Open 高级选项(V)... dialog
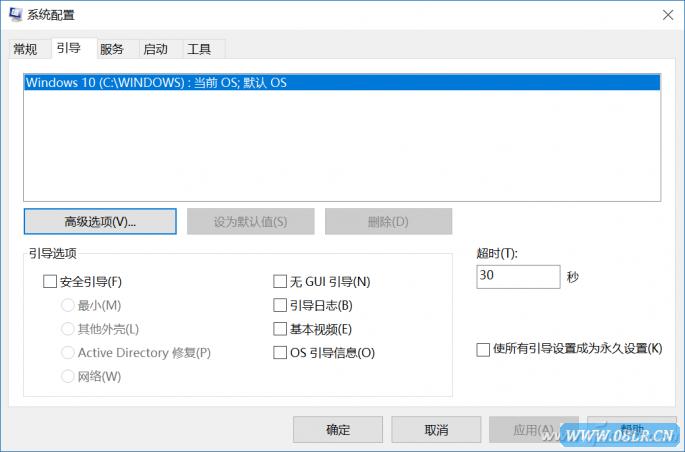This screenshot has height=452, width=685. coord(100,221)
